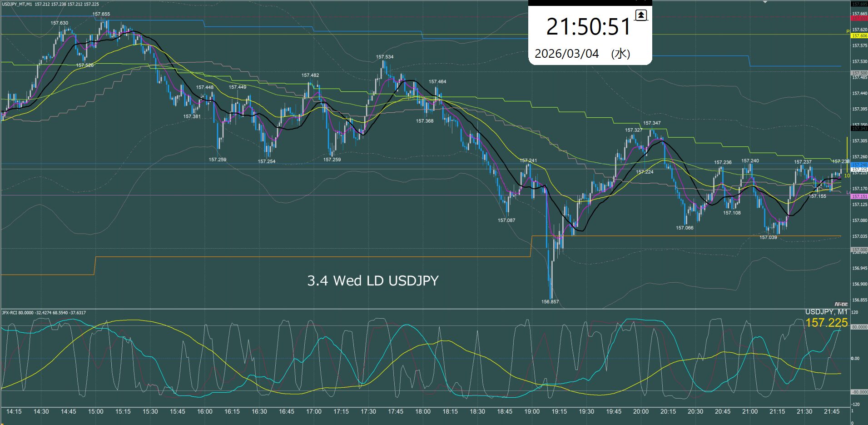Click the red price tag on the price axis
This screenshot has width=868, height=425.
click(859, 19)
